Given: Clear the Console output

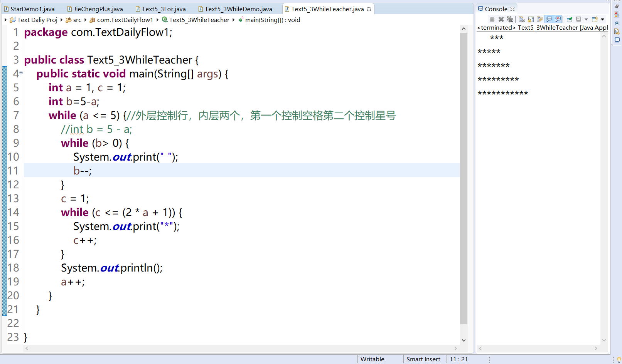Looking at the screenshot, I should tap(522, 19).
